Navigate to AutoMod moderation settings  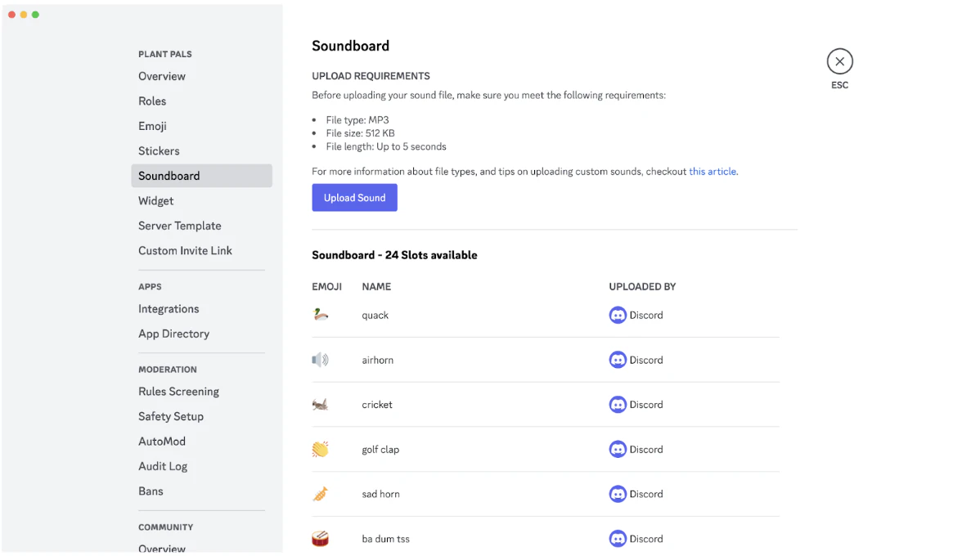pos(162,441)
